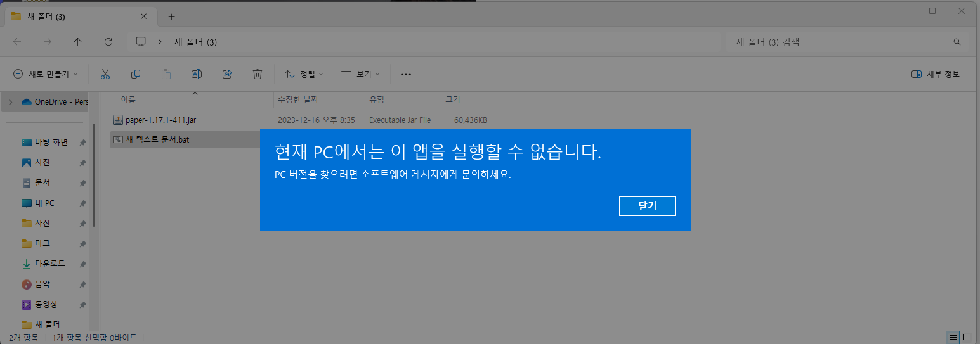Open the 새로 만들기 menu

[46, 74]
